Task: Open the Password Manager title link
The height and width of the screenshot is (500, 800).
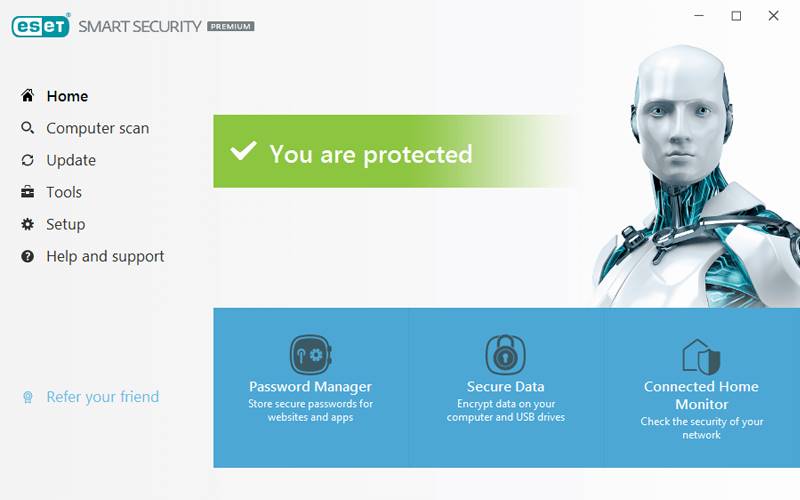Action: pos(310,387)
